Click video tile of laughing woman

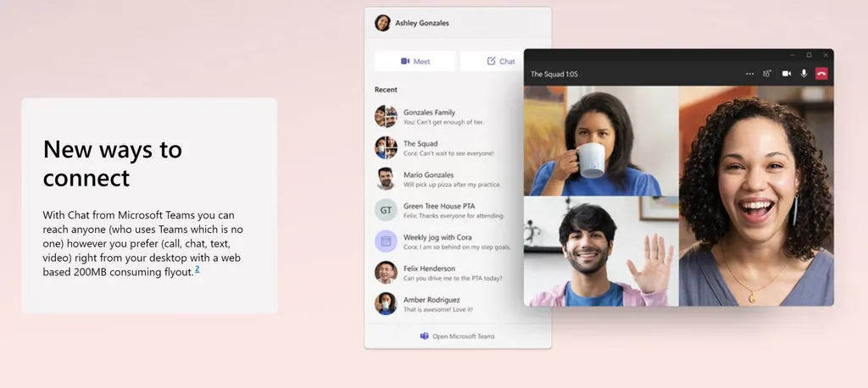pyautogui.click(x=756, y=196)
